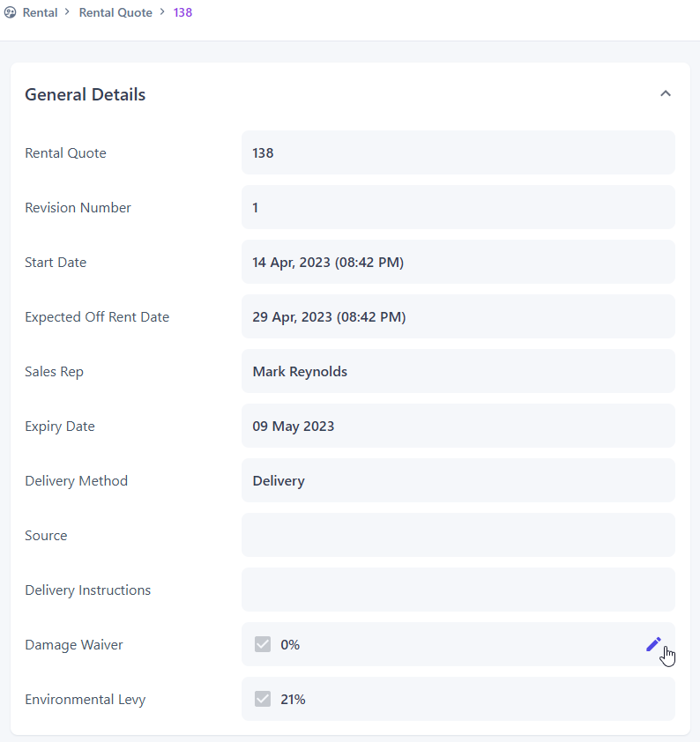This screenshot has width=700, height=742.
Task: Click the General Details heading
Action: click(x=86, y=94)
